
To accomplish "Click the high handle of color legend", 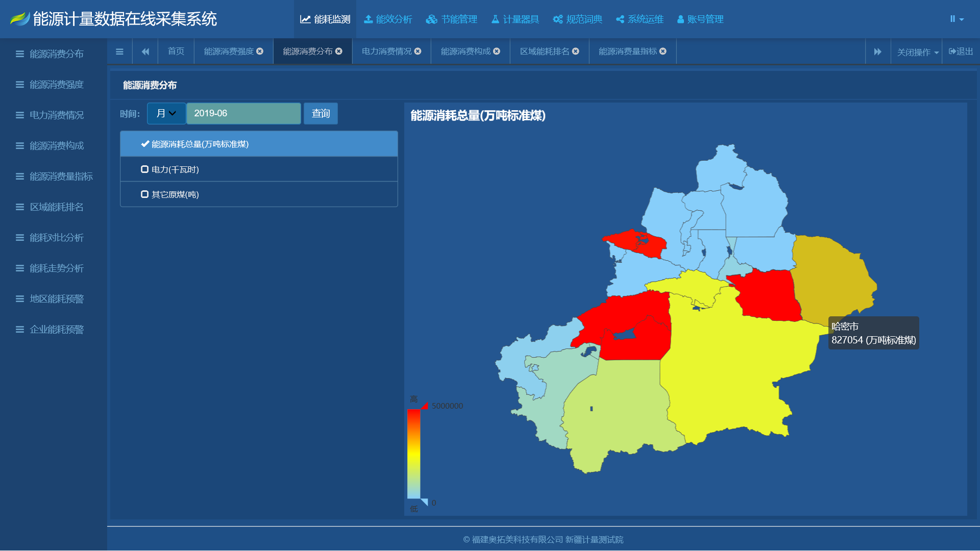I will [424, 406].
